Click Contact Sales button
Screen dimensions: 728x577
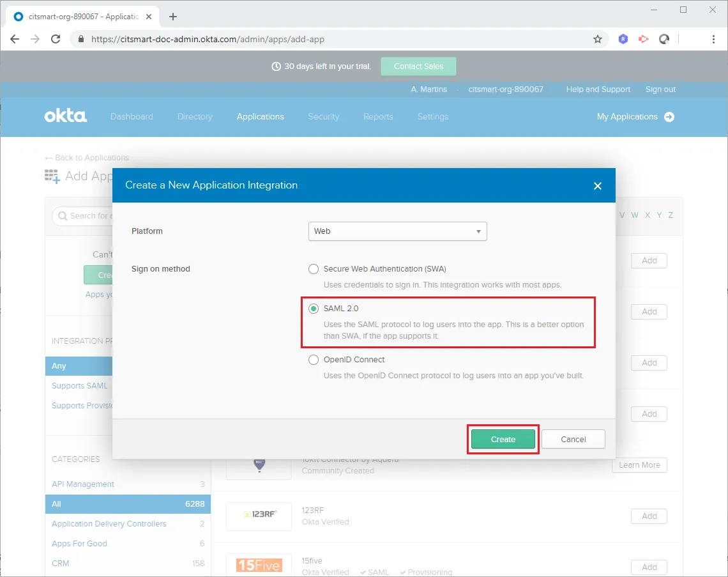pyautogui.click(x=418, y=66)
